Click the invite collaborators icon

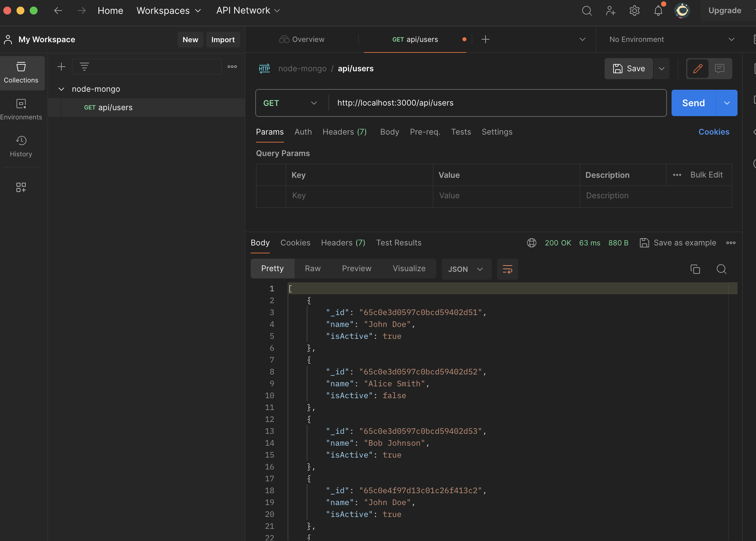coord(611,11)
